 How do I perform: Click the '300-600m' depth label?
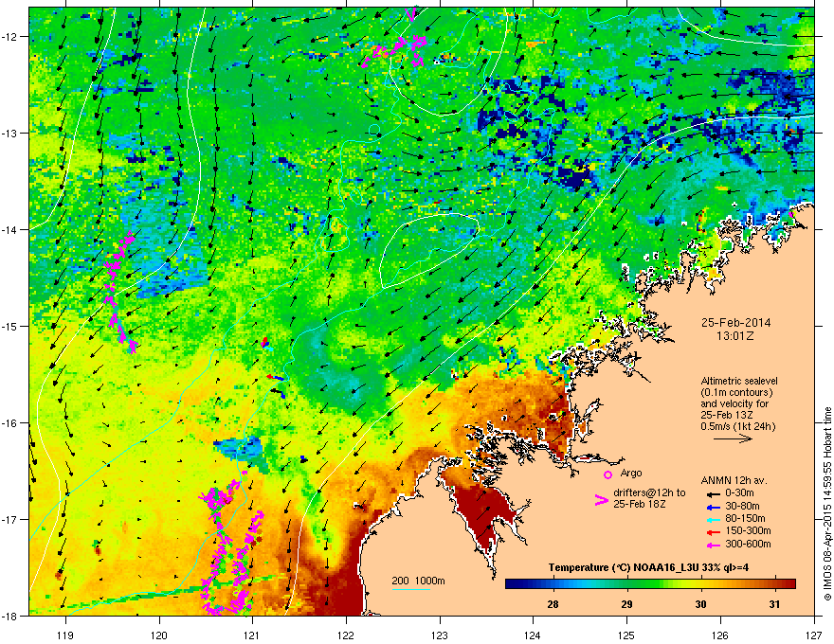click(x=748, y=544)
